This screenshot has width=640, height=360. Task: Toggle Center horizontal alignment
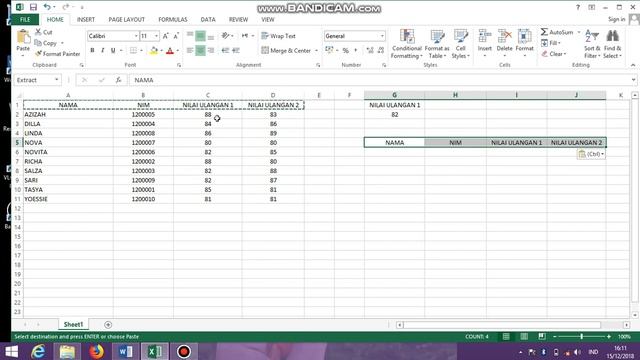point(200,50)
